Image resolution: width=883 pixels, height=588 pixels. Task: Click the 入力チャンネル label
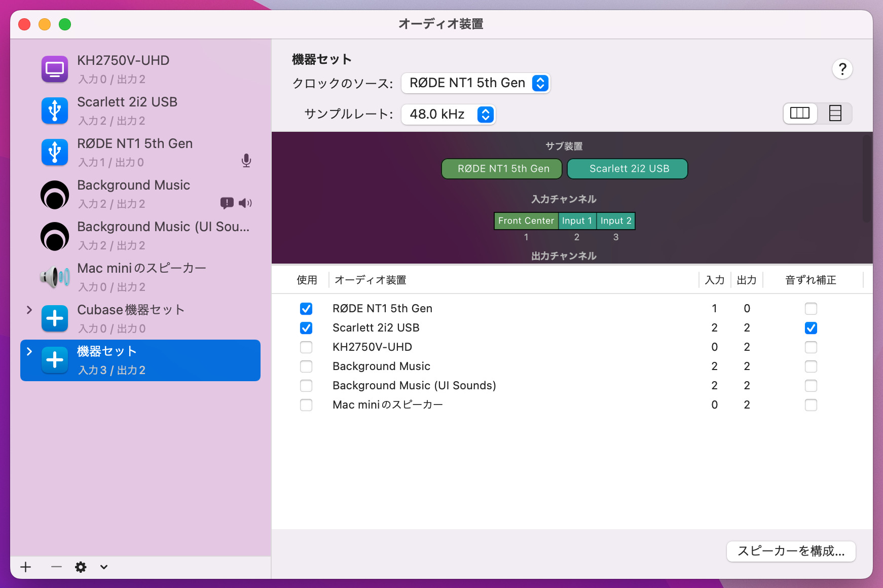(564, 199)
